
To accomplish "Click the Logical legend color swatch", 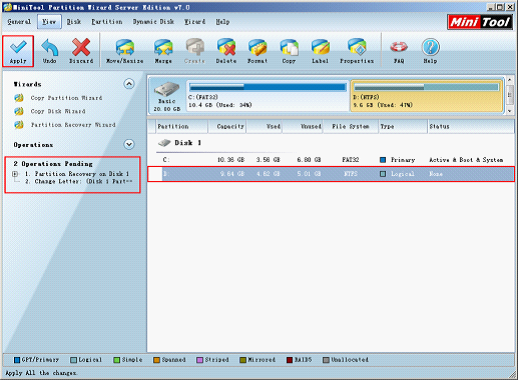I will 74,360.
